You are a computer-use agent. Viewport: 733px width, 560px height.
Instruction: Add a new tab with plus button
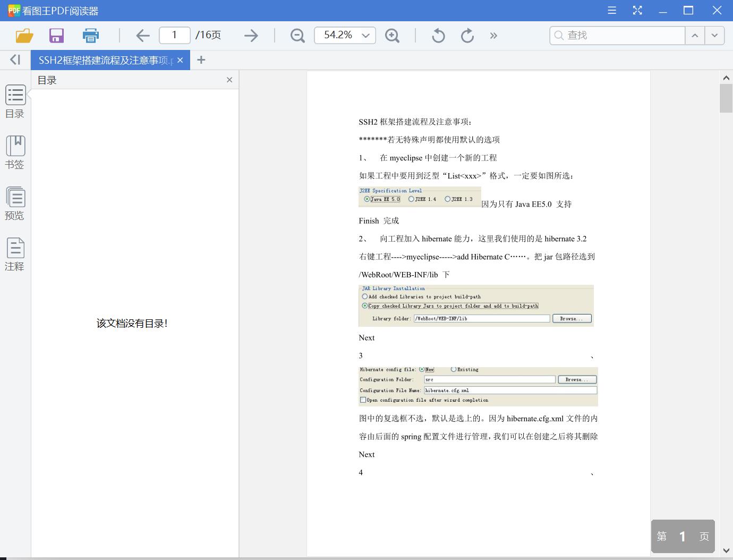(x=201, y=60)
